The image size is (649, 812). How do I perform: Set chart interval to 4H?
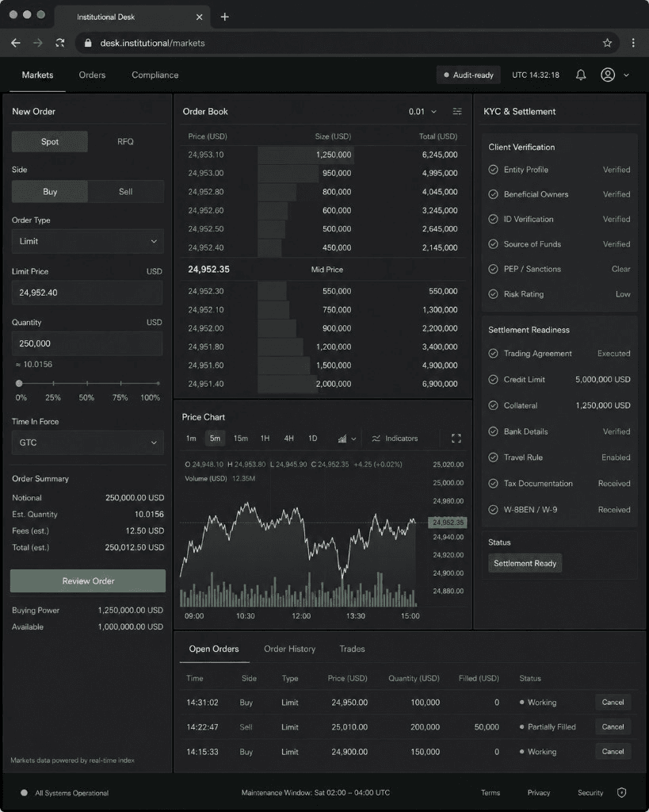click(x=288, y=439)
